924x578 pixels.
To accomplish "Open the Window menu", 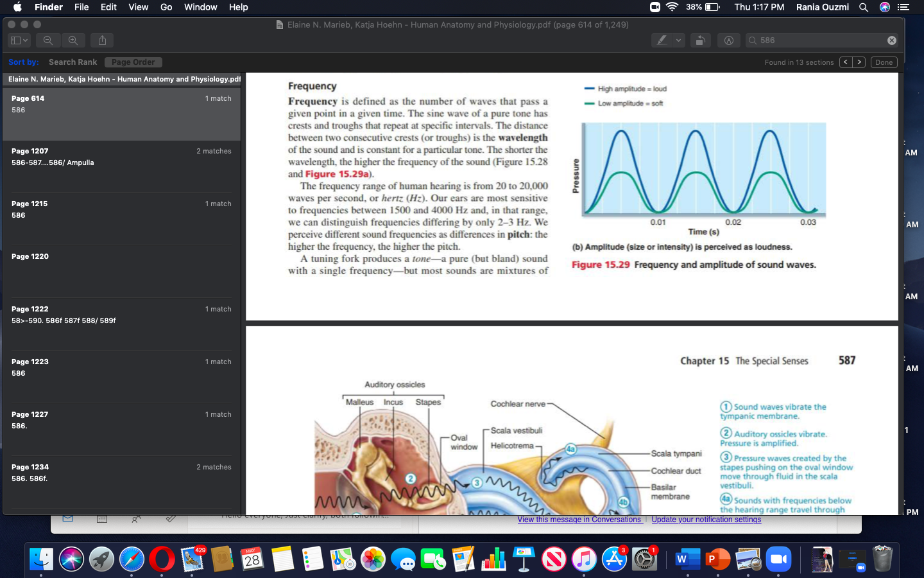I will [201, 7].
